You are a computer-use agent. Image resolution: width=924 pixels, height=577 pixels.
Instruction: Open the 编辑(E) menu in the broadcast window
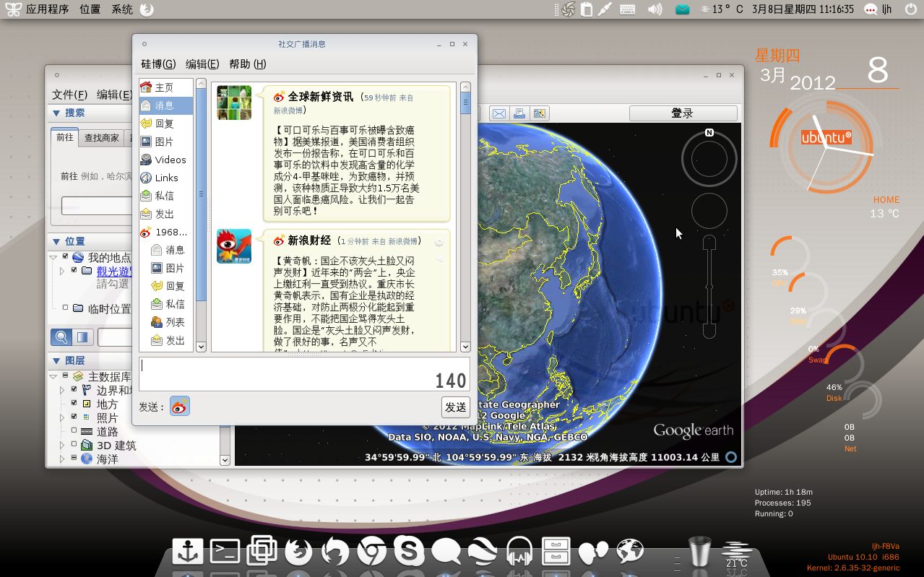202,64
